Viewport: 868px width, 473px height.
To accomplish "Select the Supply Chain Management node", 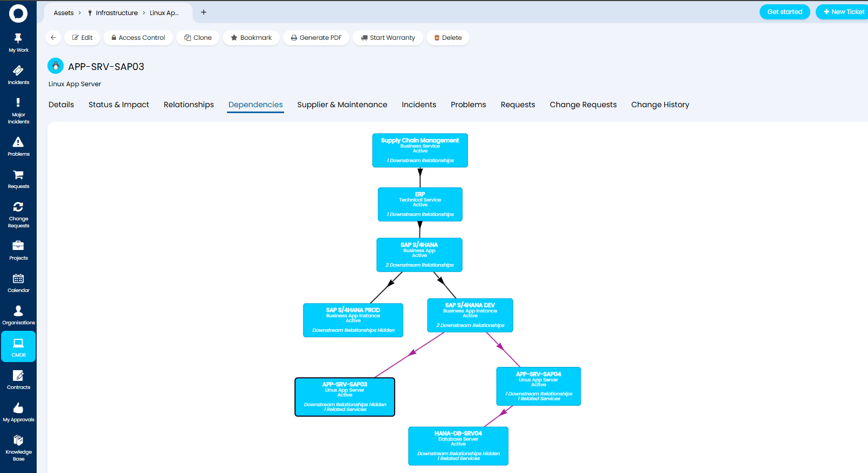I will pyautogui.click(x=420, y=150).
